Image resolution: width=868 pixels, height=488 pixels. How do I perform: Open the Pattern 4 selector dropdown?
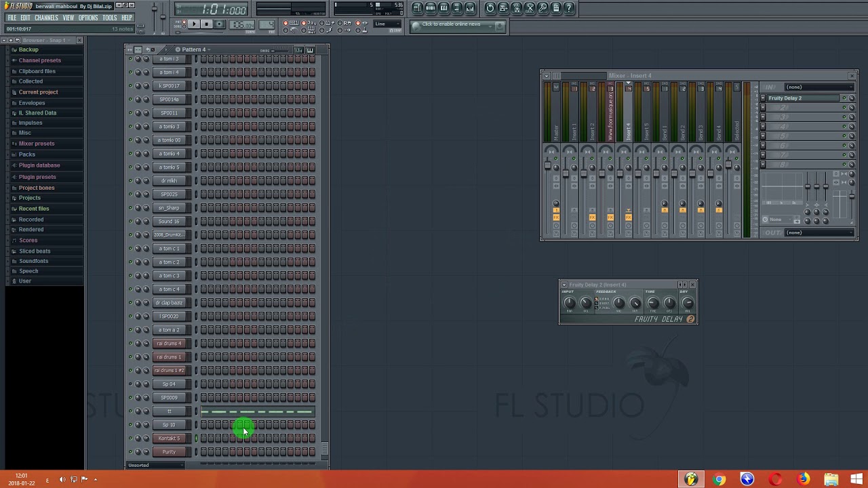tap(193, 49)
